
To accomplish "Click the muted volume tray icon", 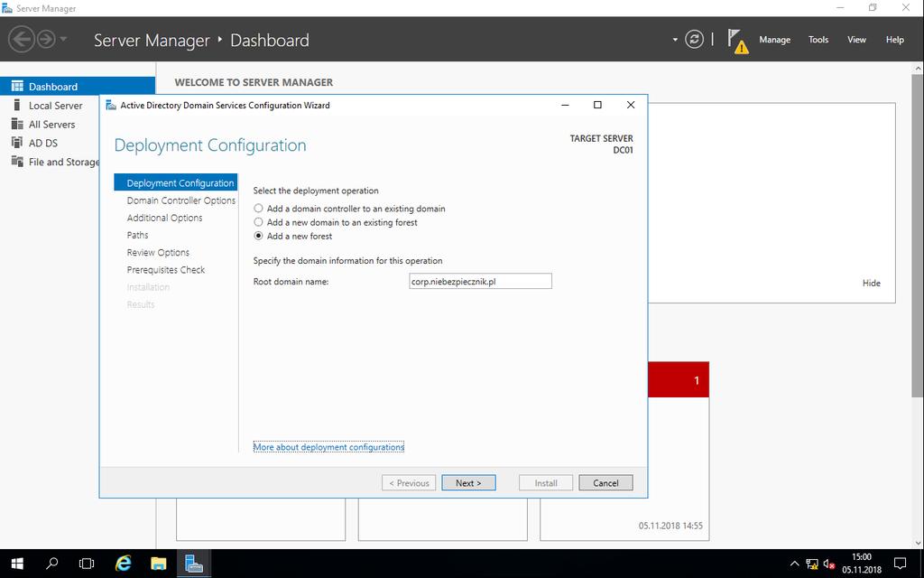I will 829,564.
